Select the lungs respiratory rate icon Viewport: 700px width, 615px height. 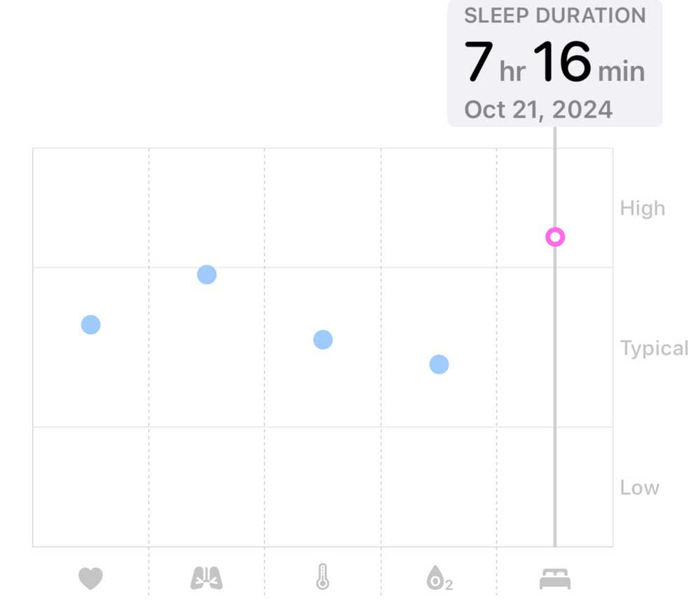pyautogui.click(x=206, y=579)
